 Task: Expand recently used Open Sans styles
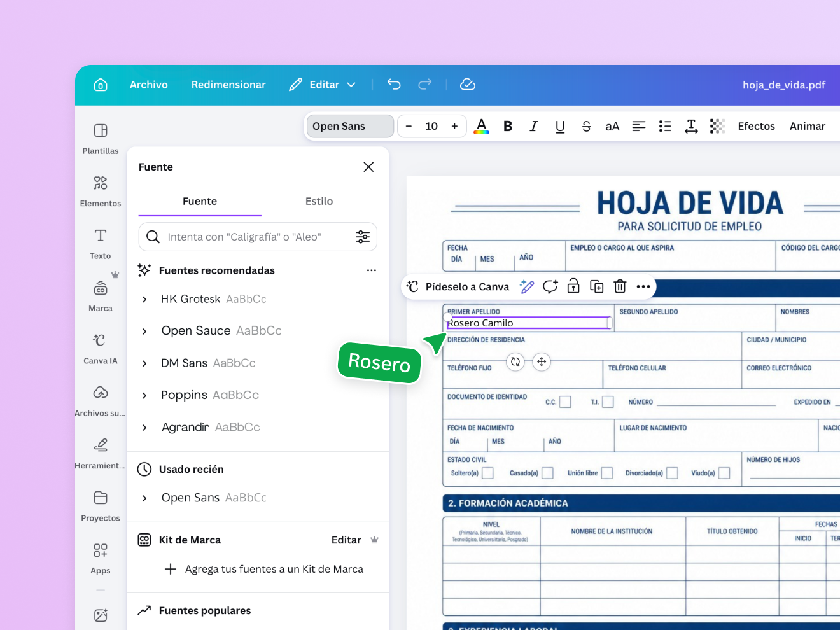[144, 498]
